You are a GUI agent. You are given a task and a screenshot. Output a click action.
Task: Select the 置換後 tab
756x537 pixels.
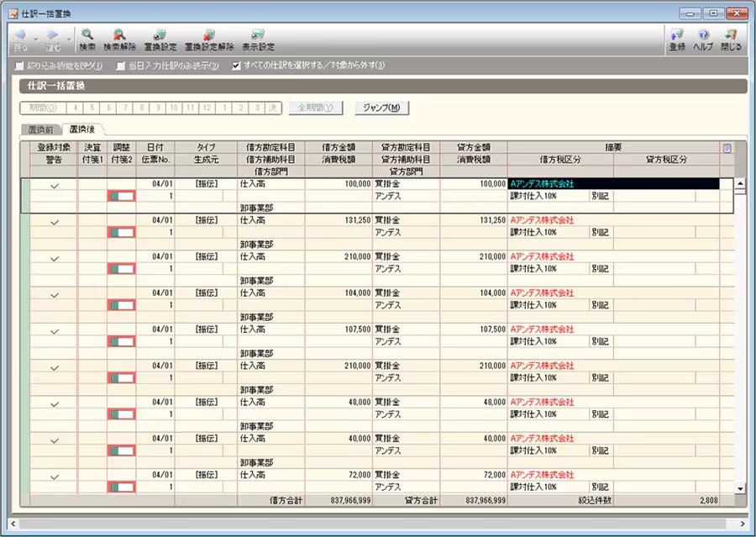click(x=82, y=129)
